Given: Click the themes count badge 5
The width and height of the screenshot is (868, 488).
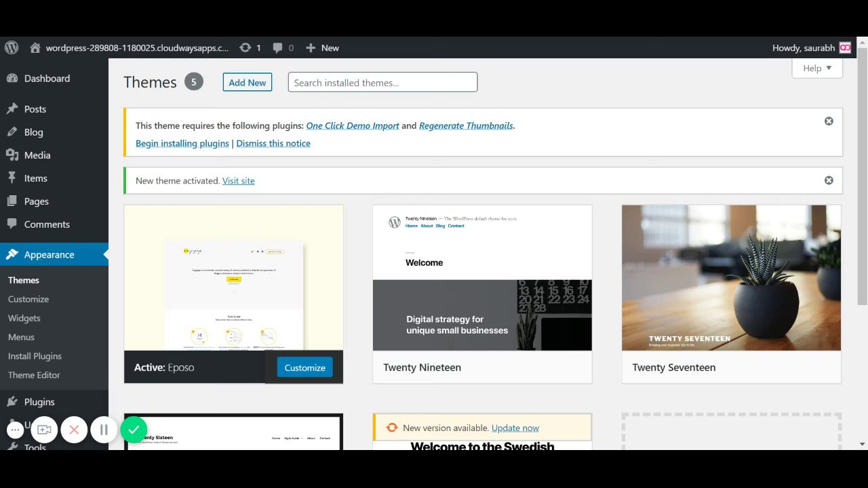Looking at the screenshot, I should point(193,82).
